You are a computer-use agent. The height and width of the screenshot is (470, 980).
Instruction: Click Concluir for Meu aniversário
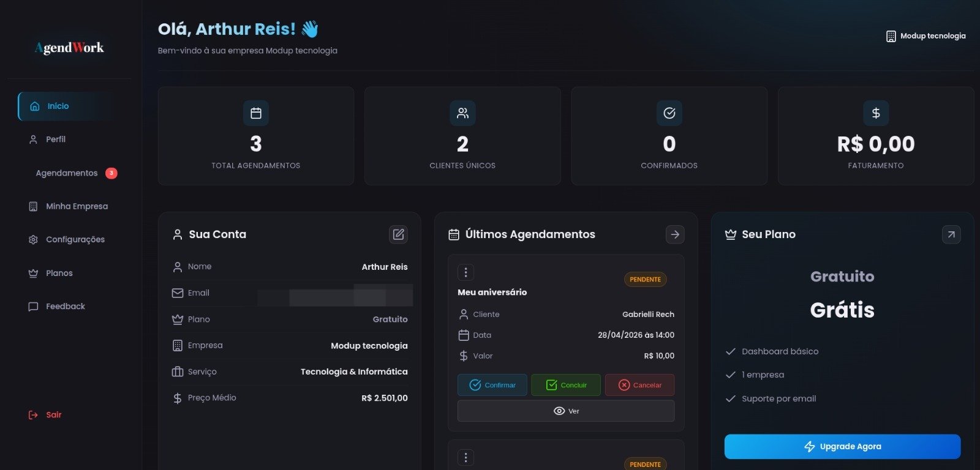coord(566,385)
